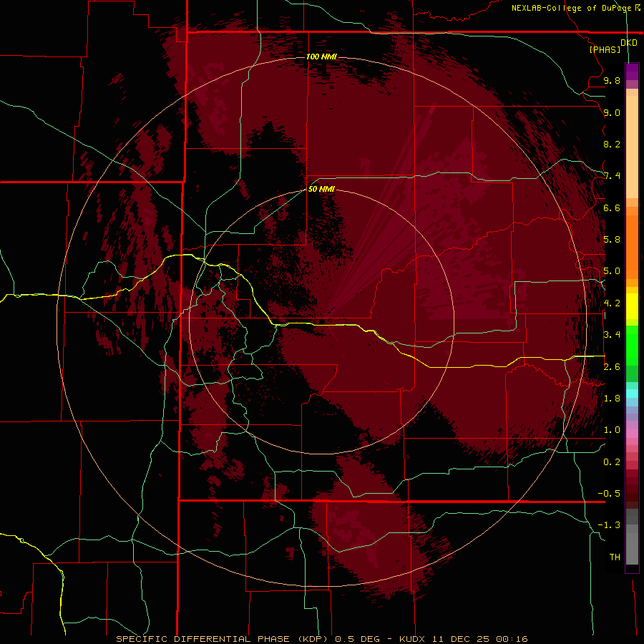Click the -1.3 legend value

point(609,525)
